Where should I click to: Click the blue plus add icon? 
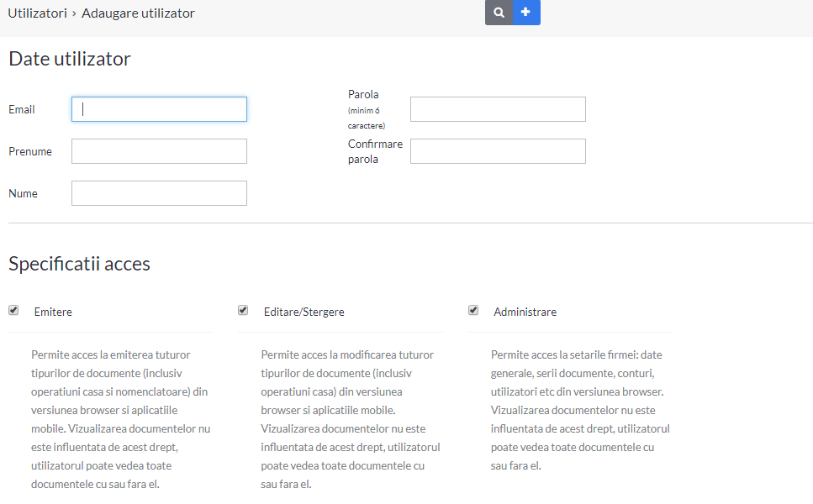526,13
